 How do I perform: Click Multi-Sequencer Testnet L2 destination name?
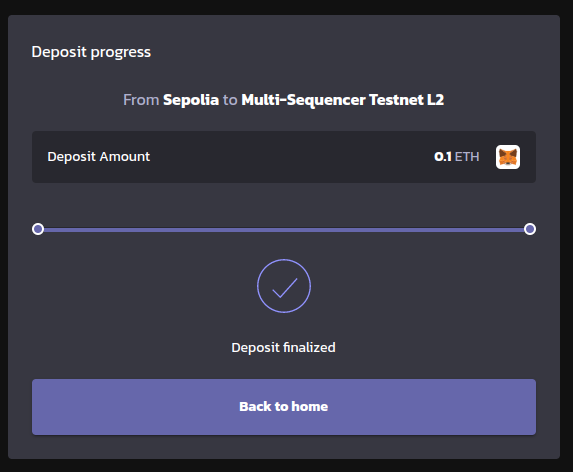(x=342, y=100)
